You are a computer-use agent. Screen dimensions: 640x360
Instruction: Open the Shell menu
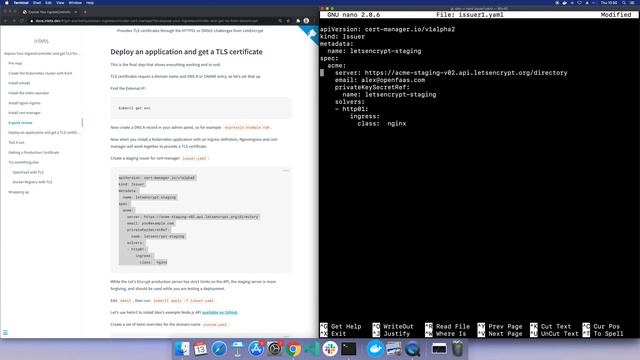click(37, 2)
